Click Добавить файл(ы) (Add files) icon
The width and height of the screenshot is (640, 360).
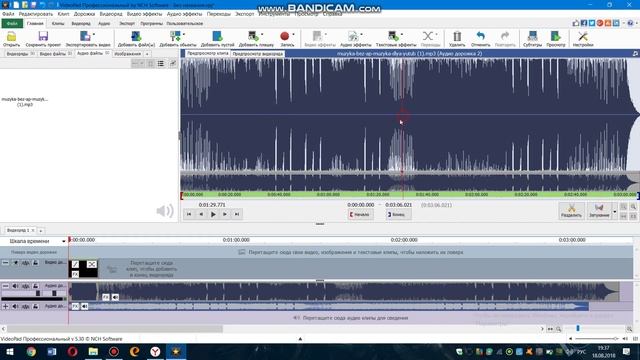[x=136, y=36]
